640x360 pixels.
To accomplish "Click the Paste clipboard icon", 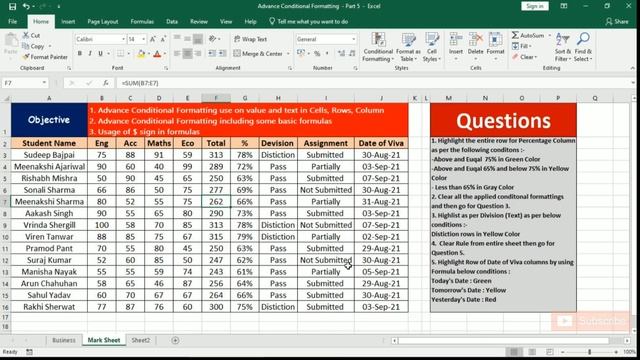I will 11,41.
